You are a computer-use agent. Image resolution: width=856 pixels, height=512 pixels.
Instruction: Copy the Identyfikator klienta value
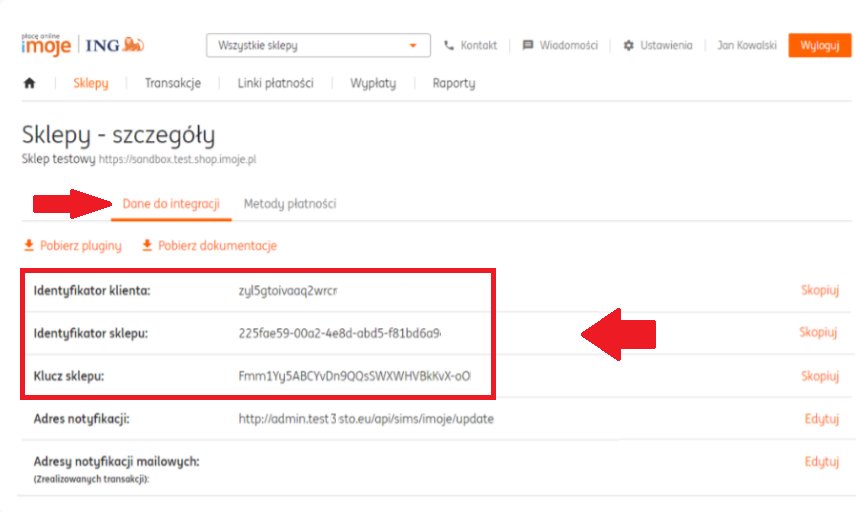tap(818, 290)
